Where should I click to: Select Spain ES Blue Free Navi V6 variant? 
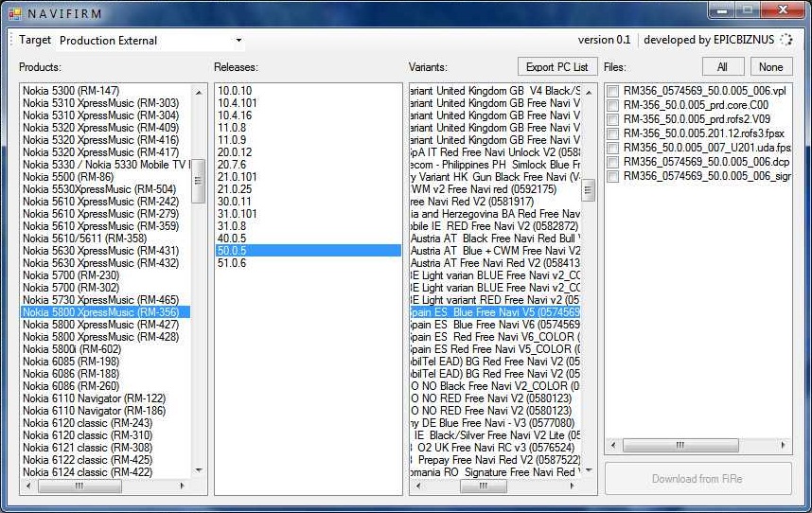click(x=496, y=325)
